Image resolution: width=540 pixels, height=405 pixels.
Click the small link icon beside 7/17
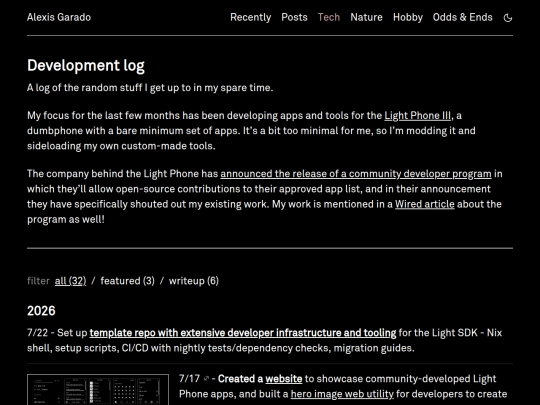(206, 378)
